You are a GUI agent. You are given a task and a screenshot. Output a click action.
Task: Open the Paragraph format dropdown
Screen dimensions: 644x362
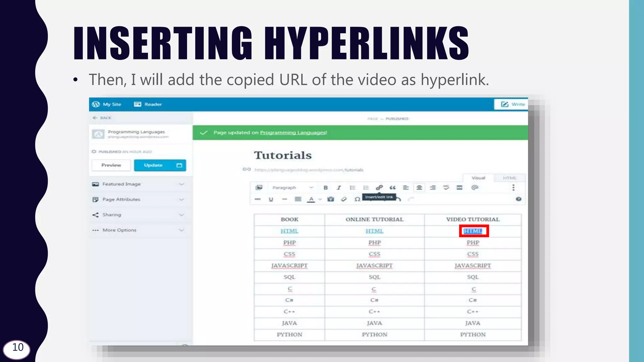(x=292, y=188)
